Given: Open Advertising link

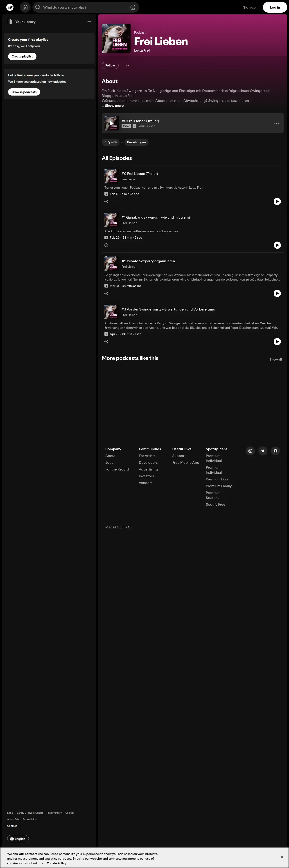Looking at the screenshot, I should point(148,469).
